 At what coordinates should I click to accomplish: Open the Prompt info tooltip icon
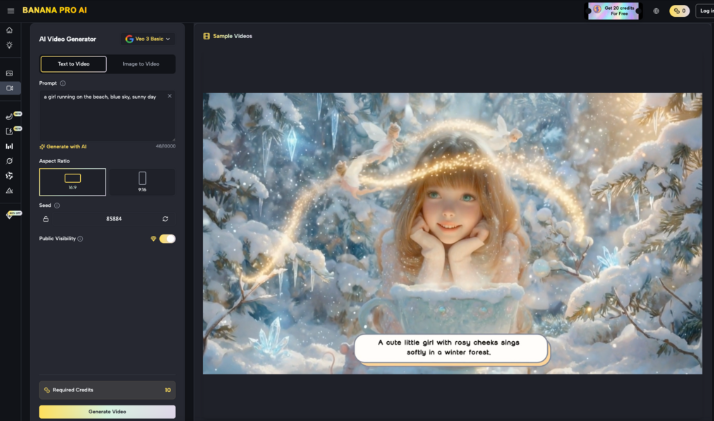click(63, 83)
